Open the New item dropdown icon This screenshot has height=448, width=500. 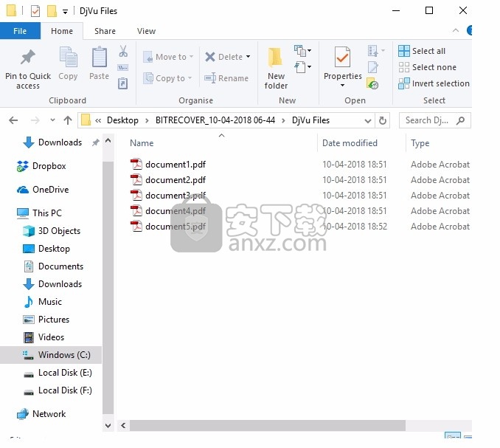pyautogui.click(x=302, y=50)
